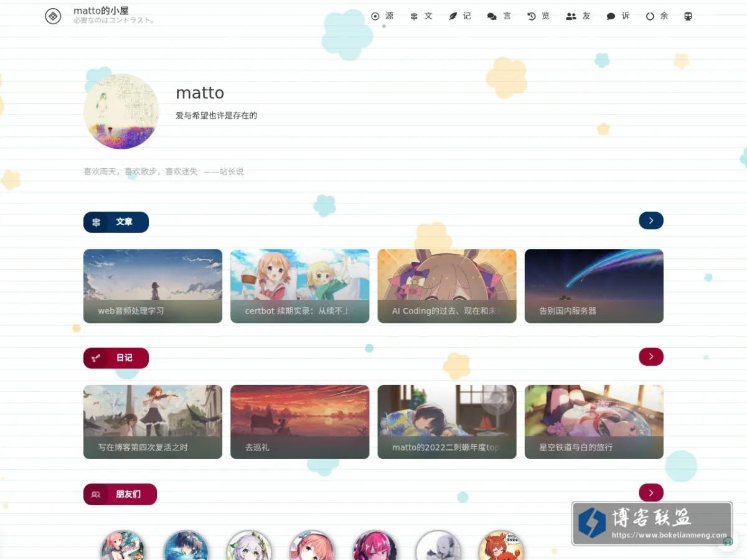Open the 去巡礼 diary card
Screen dimensions: 747x560
(299, 422)
